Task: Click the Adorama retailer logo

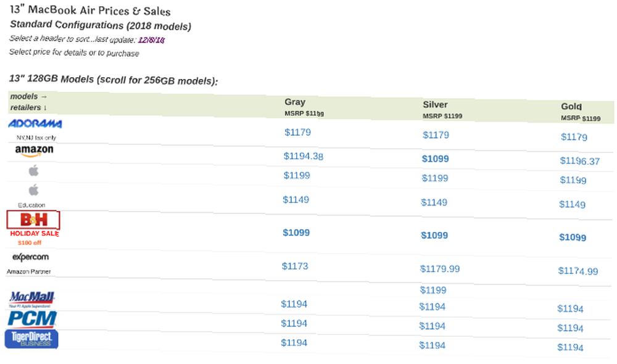Action: coord(35,124)
